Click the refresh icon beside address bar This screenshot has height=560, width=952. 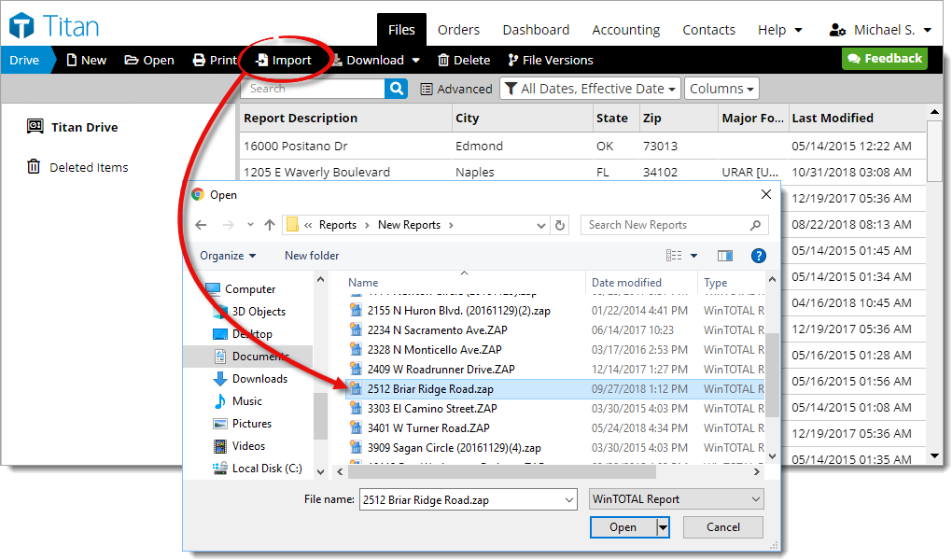click(560, 225)
